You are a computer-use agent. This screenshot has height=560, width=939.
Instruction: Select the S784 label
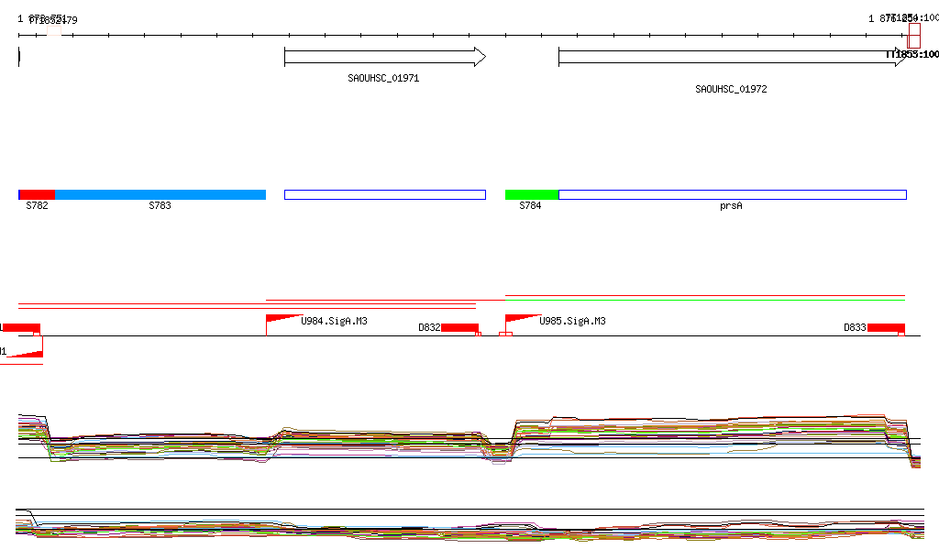[x=530, y=206]
